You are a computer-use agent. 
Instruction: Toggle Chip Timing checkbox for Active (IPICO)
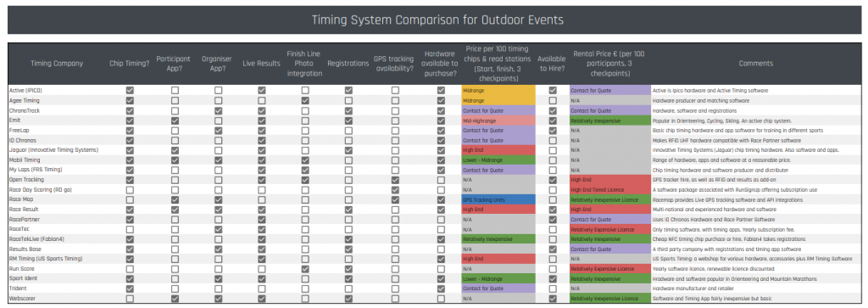pyautogui.click(x=130, y=90)
